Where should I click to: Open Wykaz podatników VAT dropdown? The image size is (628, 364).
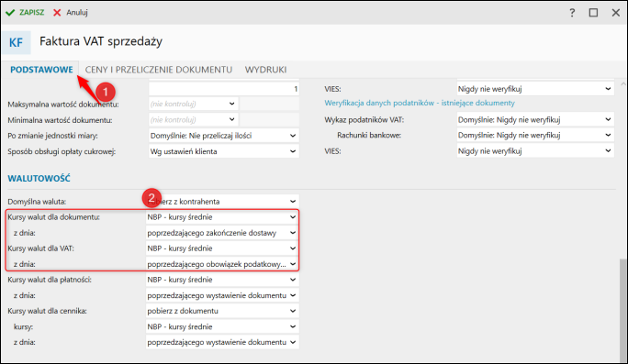click(x=535, y=119)
